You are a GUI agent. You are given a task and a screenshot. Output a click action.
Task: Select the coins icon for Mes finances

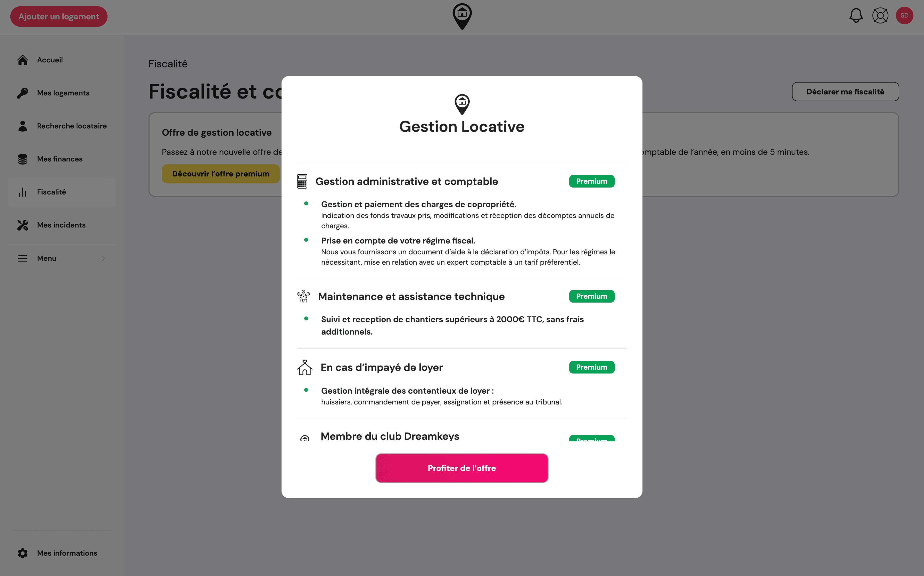[x=22, y=159]
